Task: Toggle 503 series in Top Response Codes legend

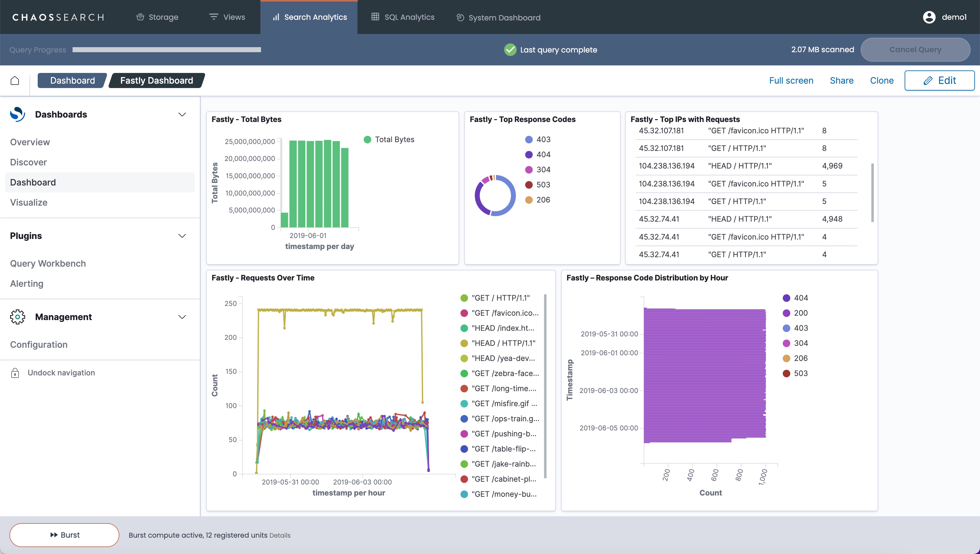Action: pos(543,185)
